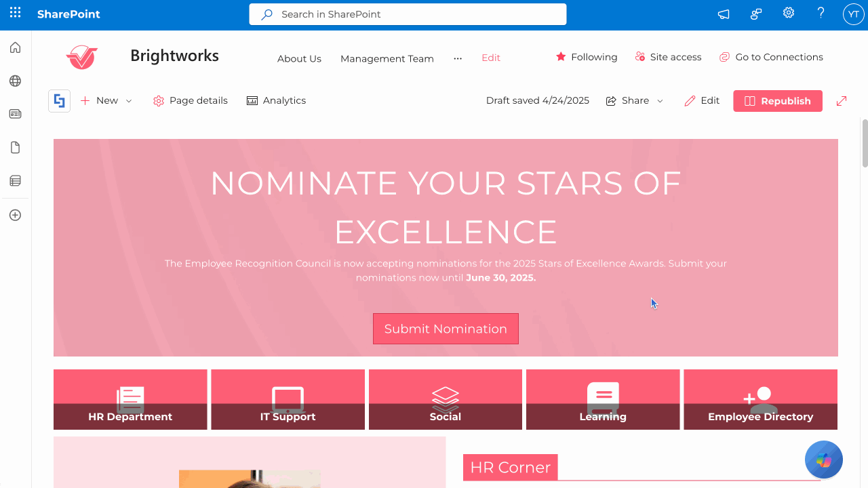868x488 pixels.
Task: Click the megaphone announcements icon
Action: tap(724, 14)
